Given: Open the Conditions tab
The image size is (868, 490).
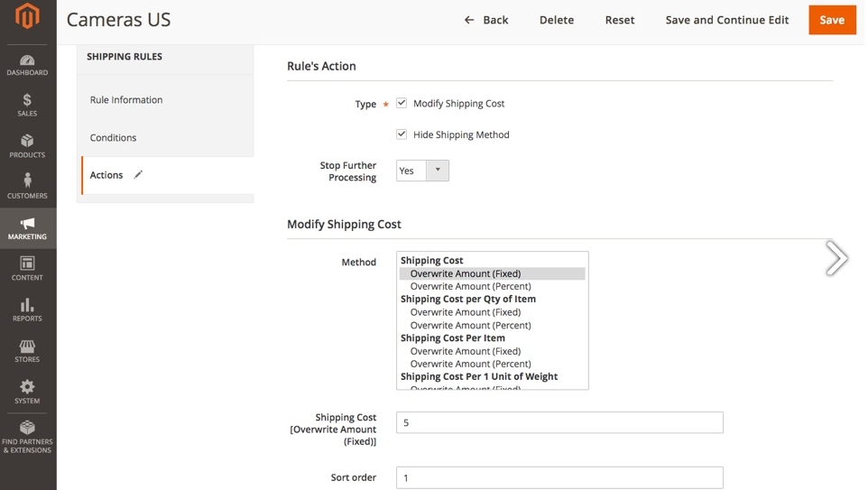Looking at the screenshot, I should coord(113,137).
